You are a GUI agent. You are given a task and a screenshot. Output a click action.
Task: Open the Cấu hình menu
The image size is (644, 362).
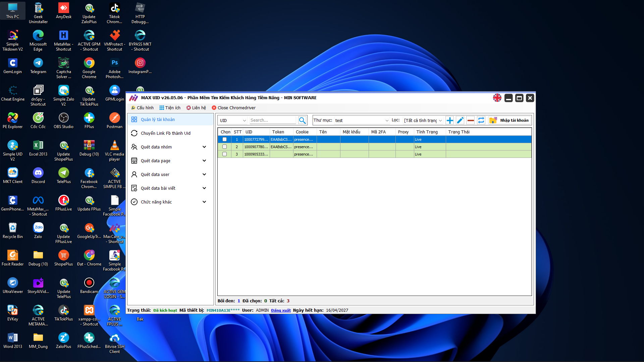pos(142,108)
